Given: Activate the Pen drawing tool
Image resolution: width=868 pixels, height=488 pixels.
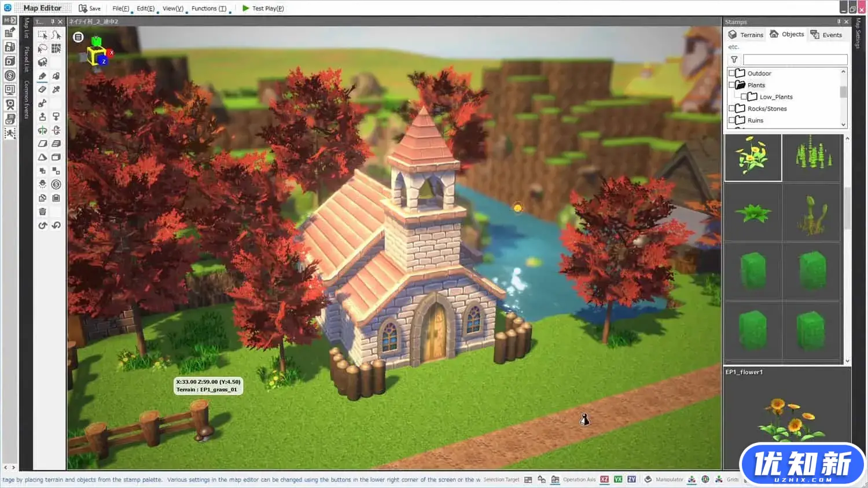Looking at the screenshot, I should [x=42, y=76].
